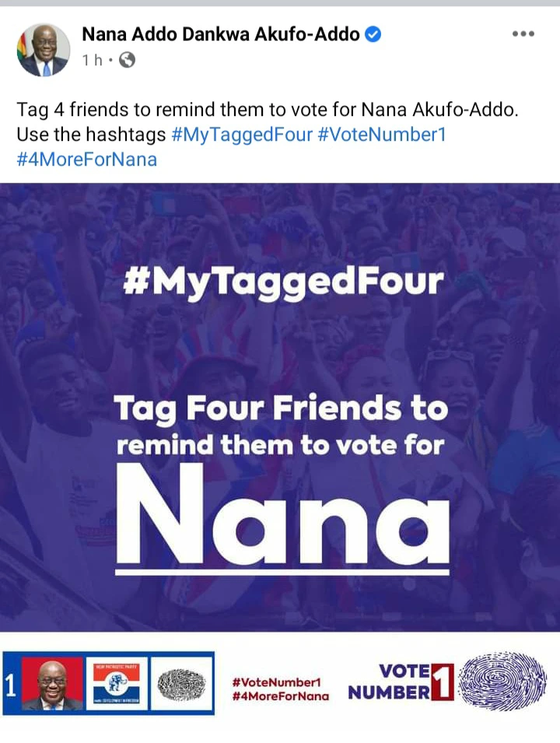Click the white #MyTaggedFour heading in the image
560x743 pixels.
click(x=283, y=282)
